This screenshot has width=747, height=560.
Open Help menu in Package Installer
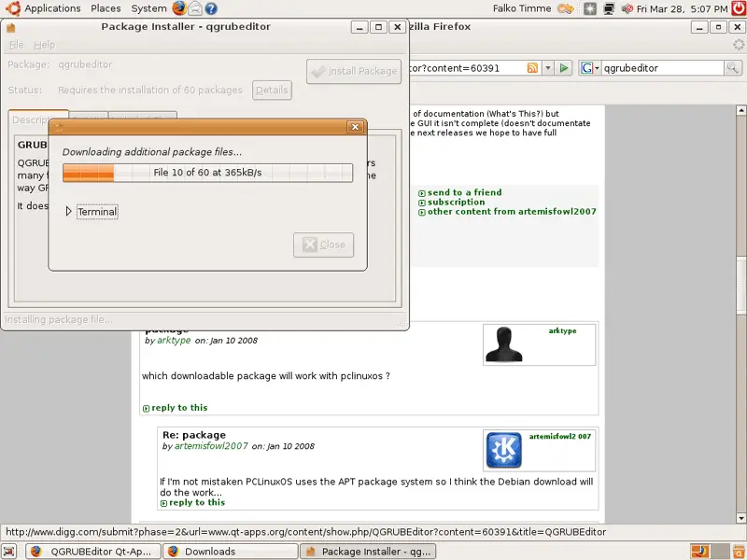44,45
